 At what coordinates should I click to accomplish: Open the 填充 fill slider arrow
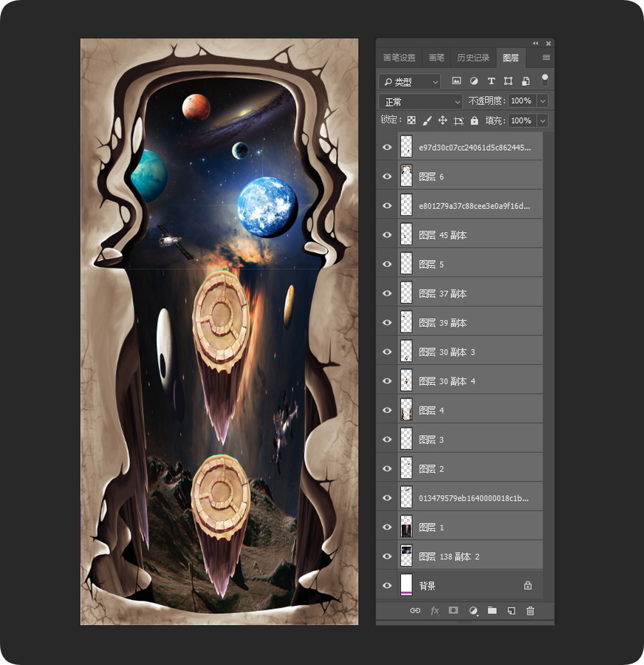(x=543, y=120)
